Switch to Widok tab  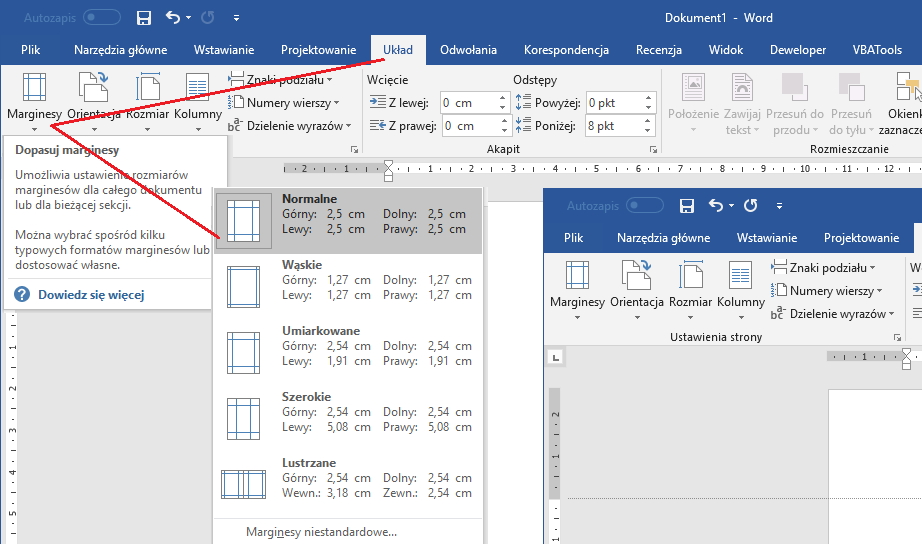(726, 50)
